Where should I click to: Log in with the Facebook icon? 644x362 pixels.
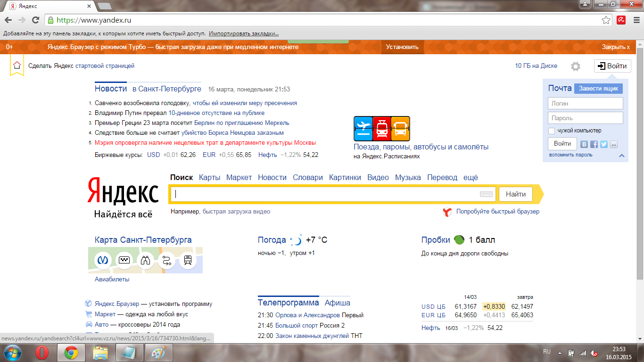(x=594, y=144)
